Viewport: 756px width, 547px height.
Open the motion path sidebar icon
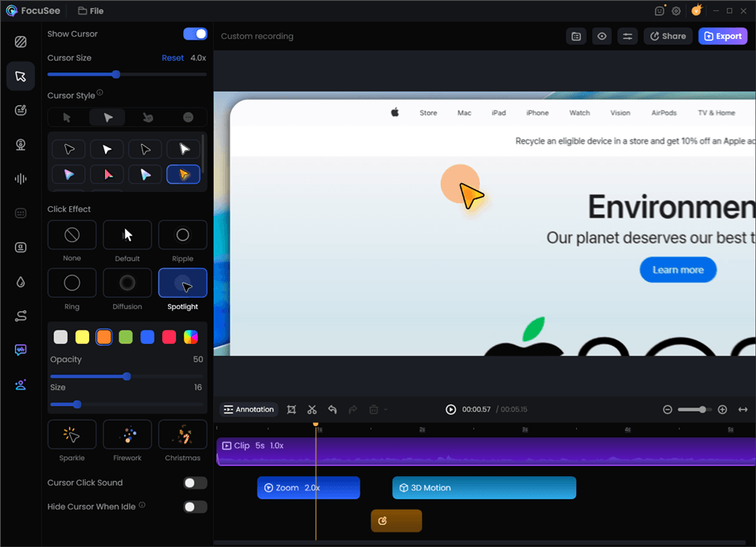[x=20, y=316]
